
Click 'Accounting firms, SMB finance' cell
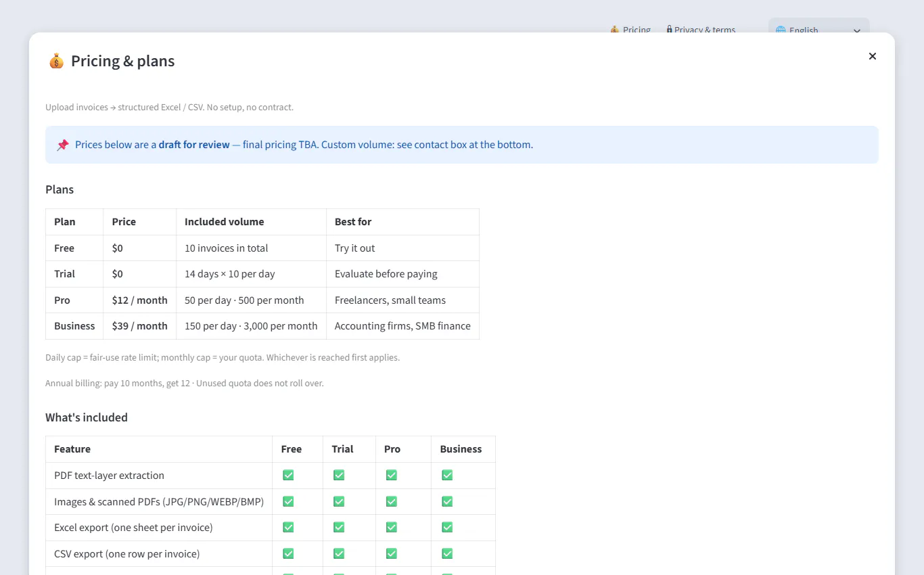coord(402,326)
